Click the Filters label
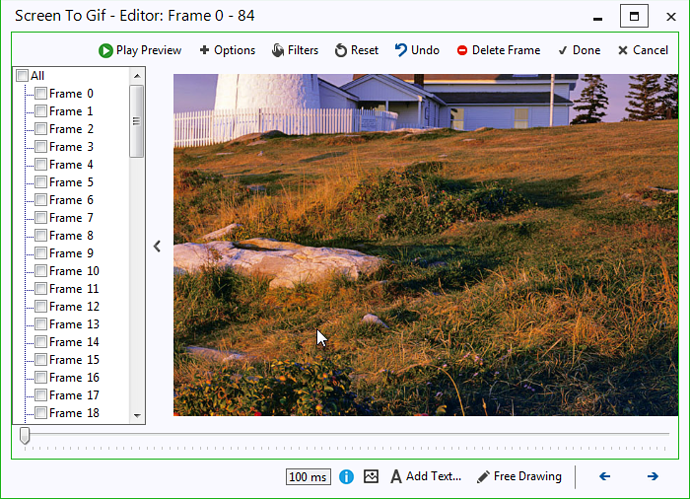 [x=303, y=50]
